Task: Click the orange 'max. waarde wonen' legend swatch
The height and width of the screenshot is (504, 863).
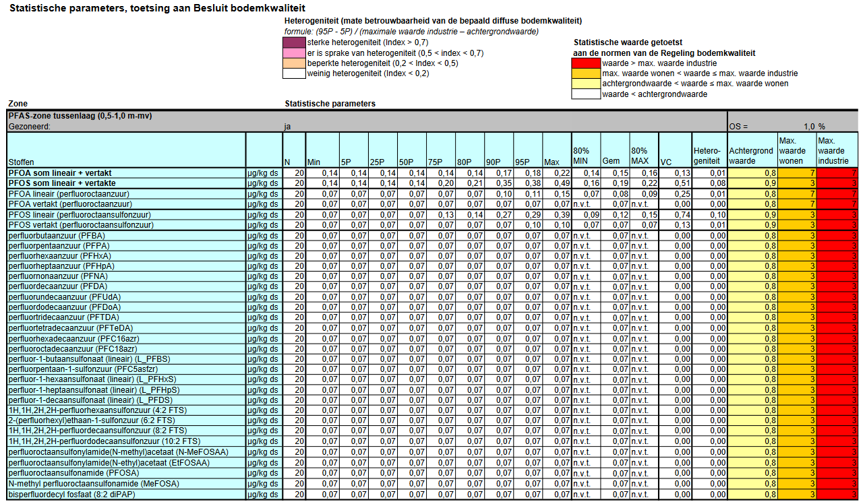Action: pyautogui.click(x=586, y=73)
